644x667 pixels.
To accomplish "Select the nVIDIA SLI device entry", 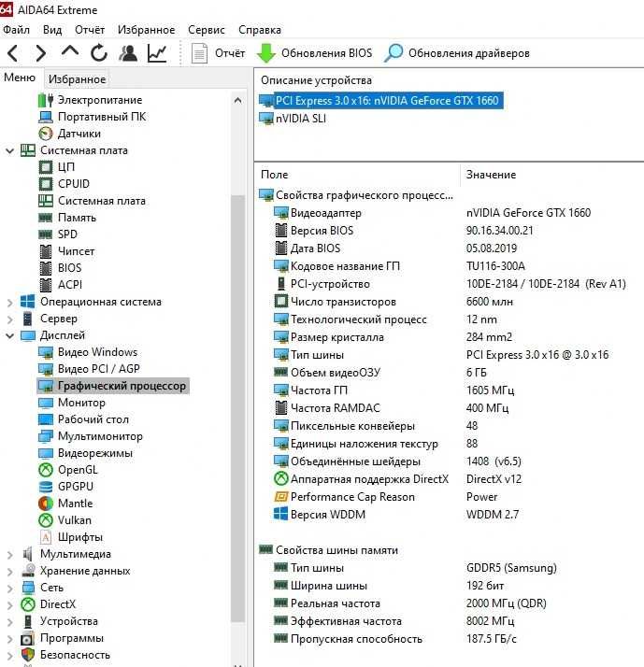I will 293,119.
